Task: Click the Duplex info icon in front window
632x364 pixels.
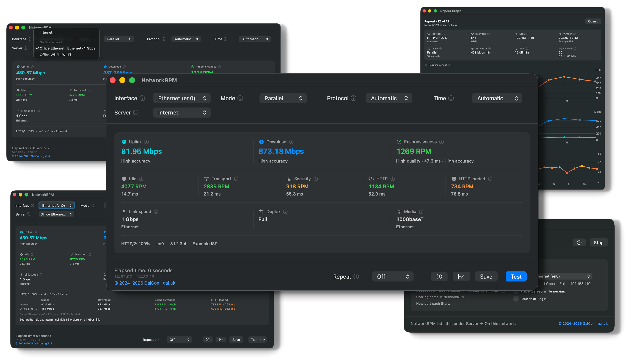Action: pyautogui.click(x=285, y=212)
